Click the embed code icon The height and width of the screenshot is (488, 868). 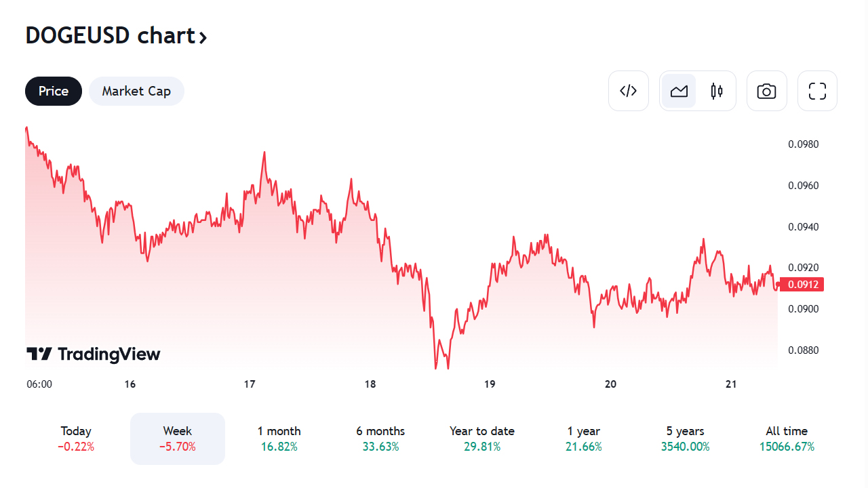(x=629, y=91)
